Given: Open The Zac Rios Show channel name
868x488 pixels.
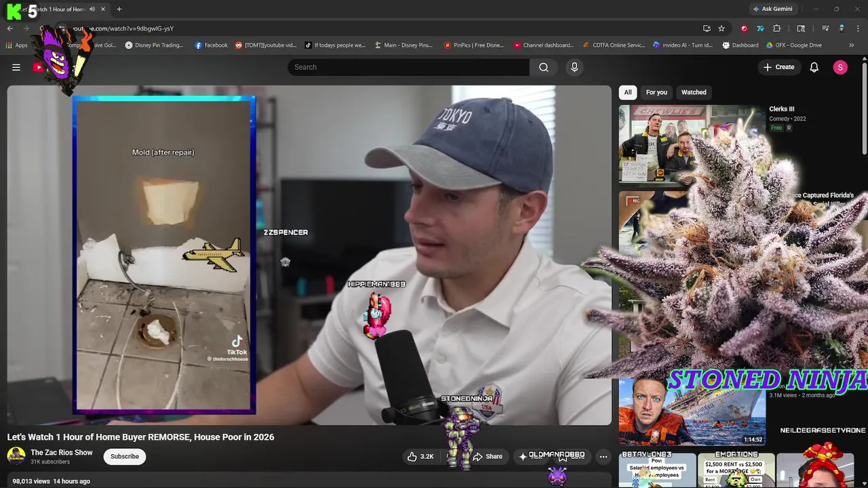Looking at the screenshot, I should point(62,452).
